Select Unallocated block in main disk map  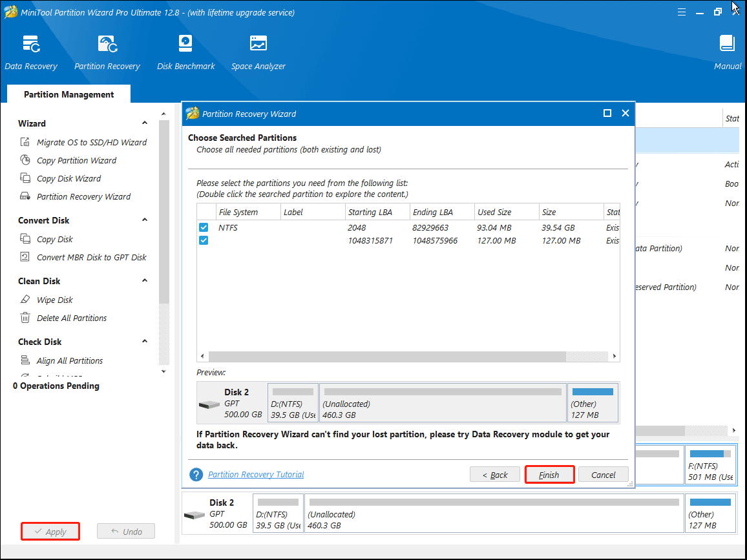(494, 513)
